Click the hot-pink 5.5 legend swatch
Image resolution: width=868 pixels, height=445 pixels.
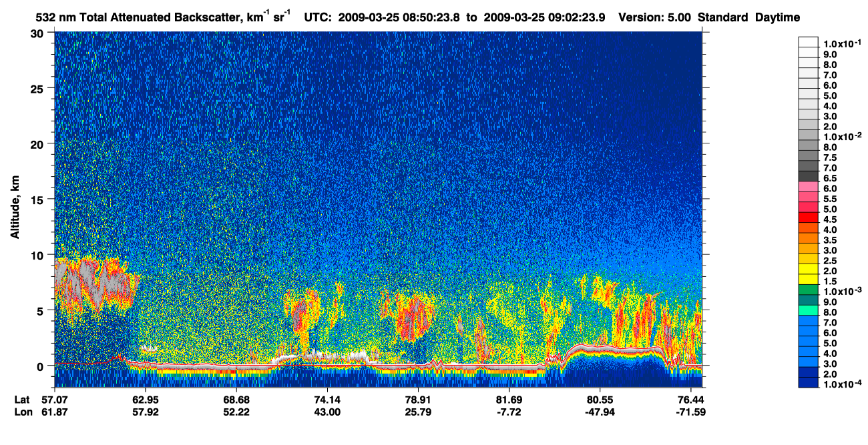click(808, 197)
